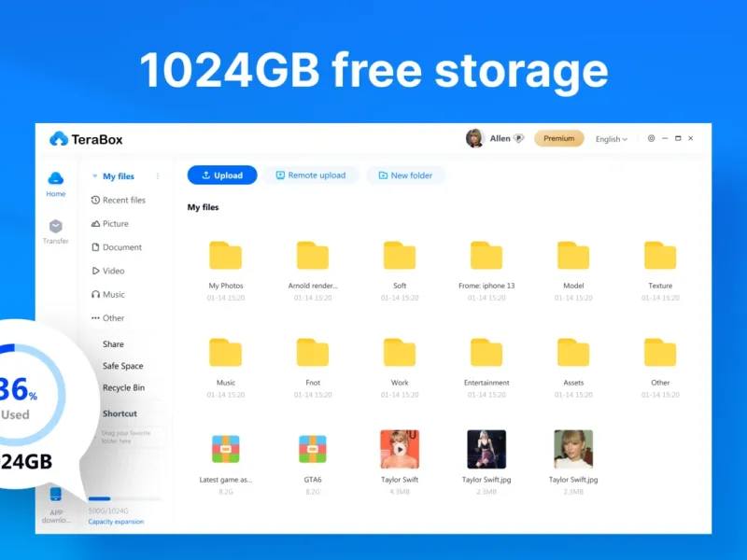Viewport: 747px width, 560px height.
Task: Click the TeraBox cloud logo
Action: point(59,139)
